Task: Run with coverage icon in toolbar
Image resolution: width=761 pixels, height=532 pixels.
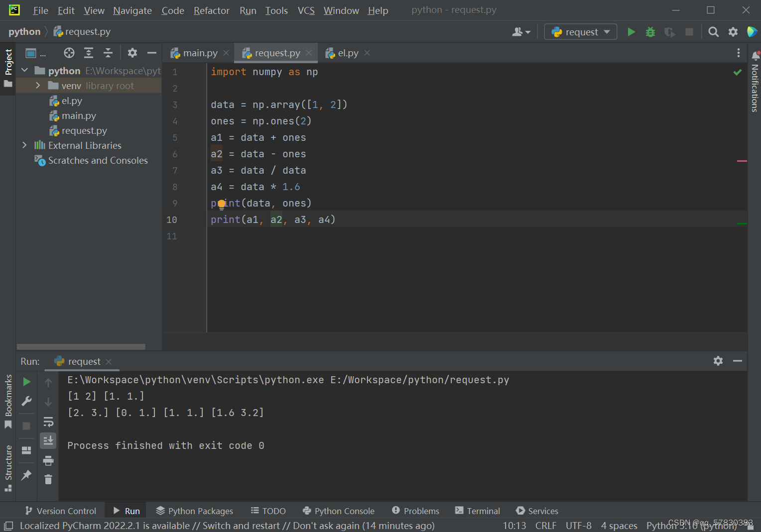Action: point(670,32)
